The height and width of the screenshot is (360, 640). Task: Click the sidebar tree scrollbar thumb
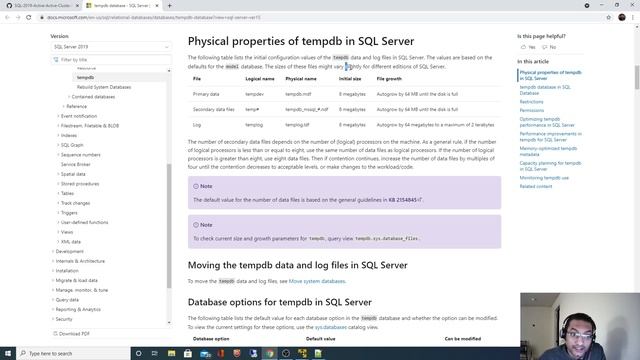[169, 226]
